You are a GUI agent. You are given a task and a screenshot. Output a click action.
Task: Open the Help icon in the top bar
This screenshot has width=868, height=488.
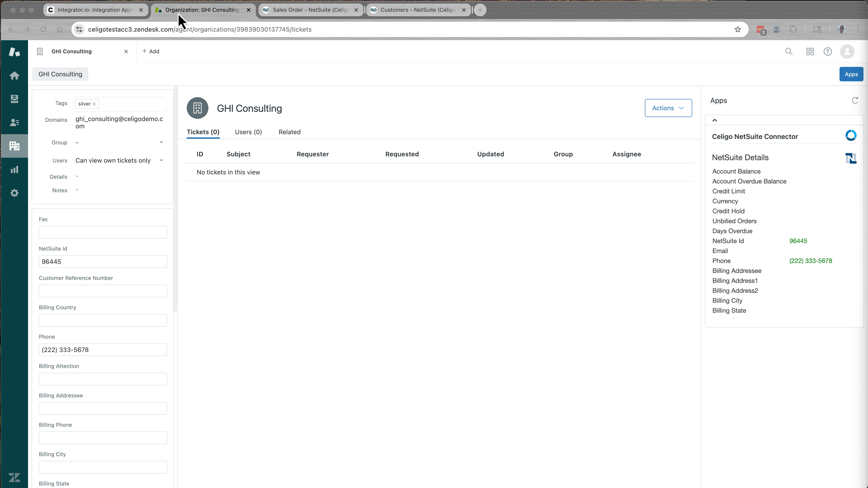click(x=828, y=52)
